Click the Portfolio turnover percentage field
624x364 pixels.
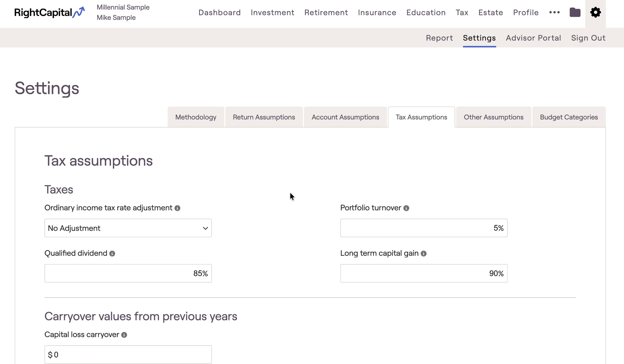[x=423, y=228]
